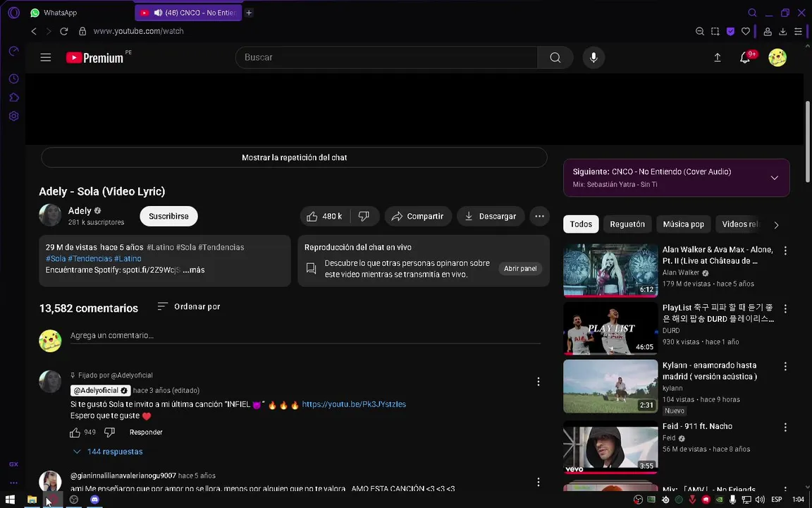The image size is (812, 508).
Task: Open the PlayList DURD video thumbnail
Action: [610, 327]
